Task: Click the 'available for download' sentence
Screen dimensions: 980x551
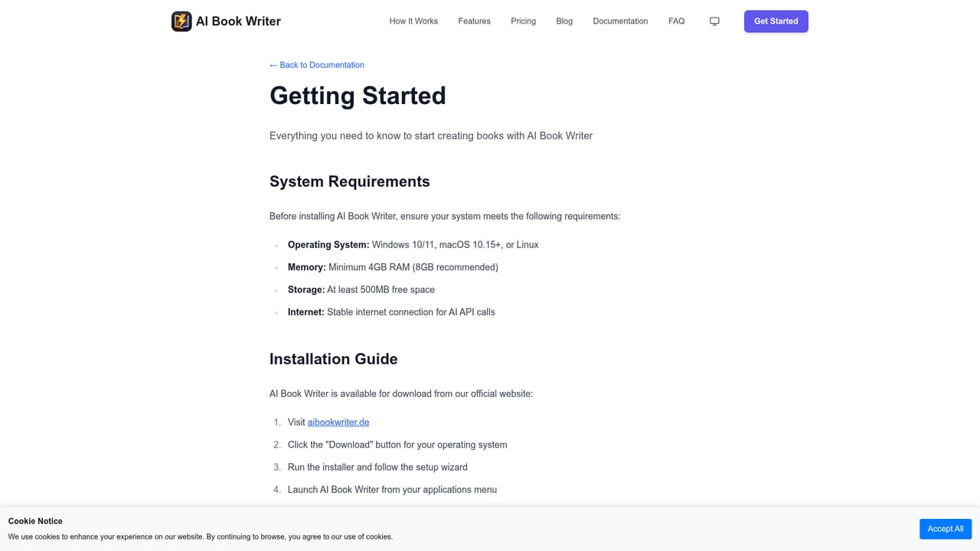Action: coord(401,393)
